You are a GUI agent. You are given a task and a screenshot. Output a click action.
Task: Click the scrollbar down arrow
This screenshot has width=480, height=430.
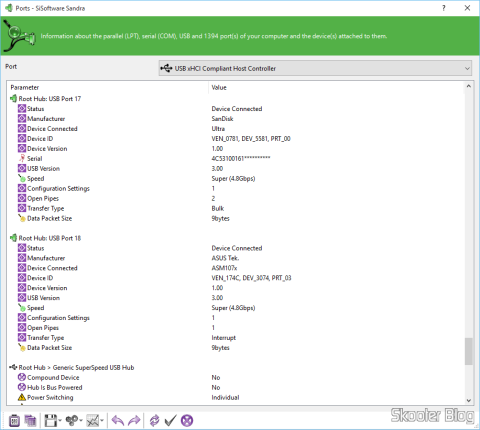click(468, 401)
